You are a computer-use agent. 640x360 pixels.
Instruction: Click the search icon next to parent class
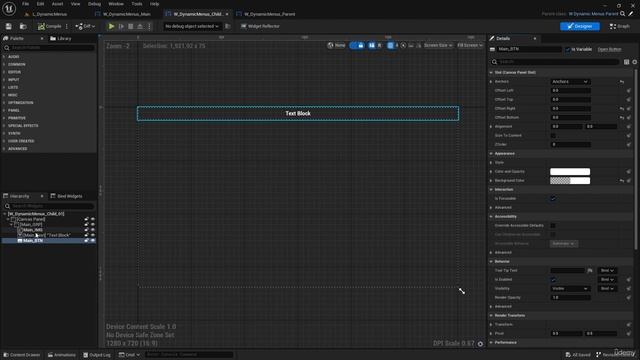[622, 14]
